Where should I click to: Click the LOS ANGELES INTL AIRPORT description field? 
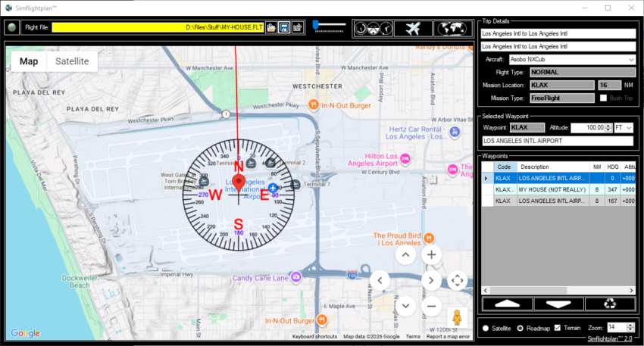tap(558, 141)
